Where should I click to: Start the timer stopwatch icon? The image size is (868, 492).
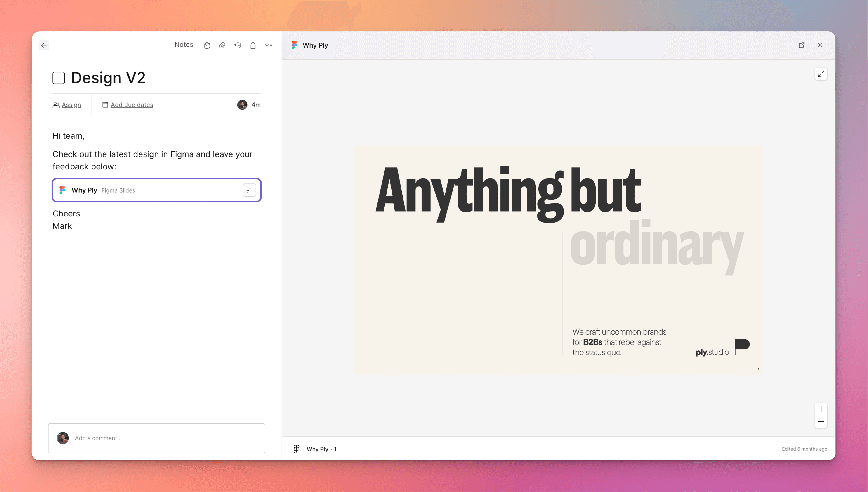coord(207,45)
